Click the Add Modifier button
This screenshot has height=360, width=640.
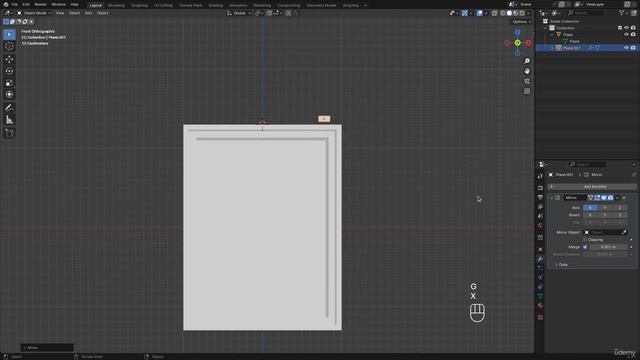pos(592,187)
